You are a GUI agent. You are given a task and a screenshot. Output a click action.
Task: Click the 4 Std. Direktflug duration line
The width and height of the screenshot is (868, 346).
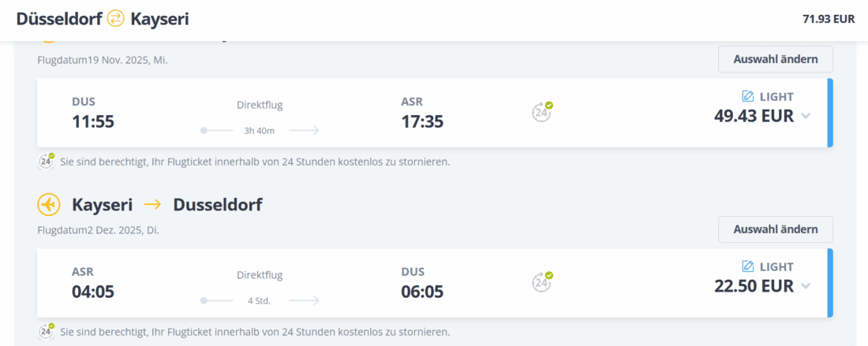click(260, 300)
